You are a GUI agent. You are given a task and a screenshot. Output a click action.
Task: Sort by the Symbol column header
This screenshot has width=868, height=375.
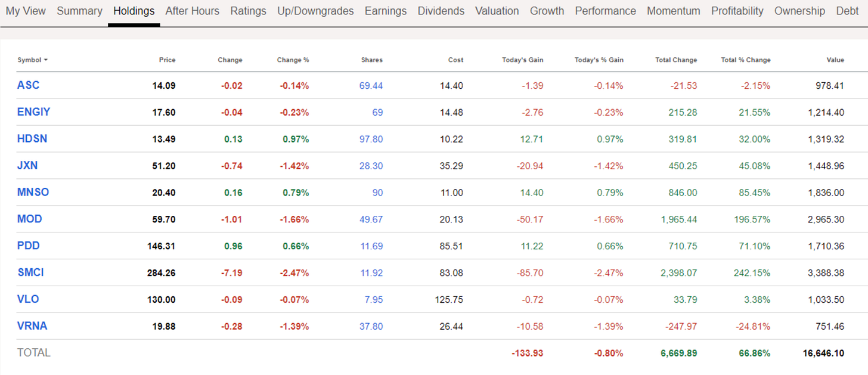(32, 60)
